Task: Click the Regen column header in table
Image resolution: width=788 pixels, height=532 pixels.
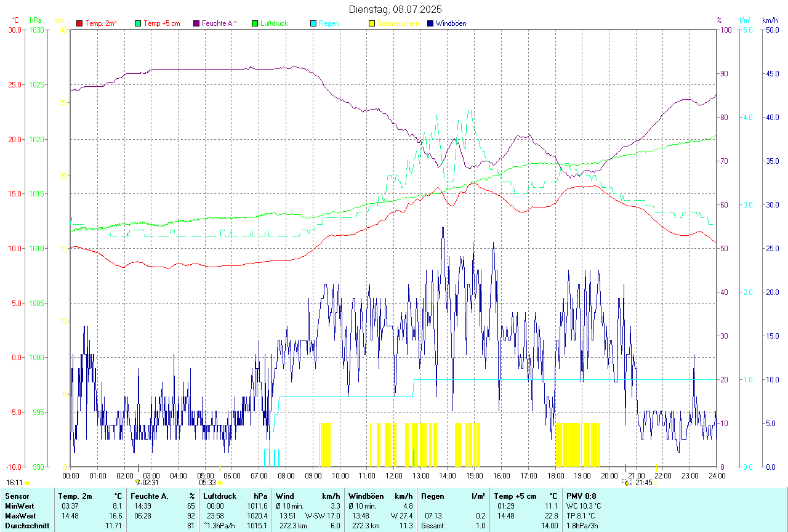Action: click(x=432, y=496)
